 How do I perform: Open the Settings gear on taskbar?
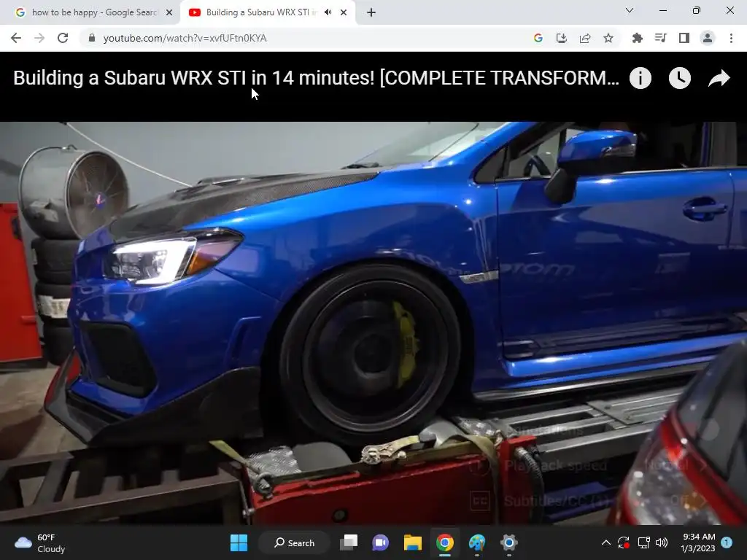pos(508,542)
